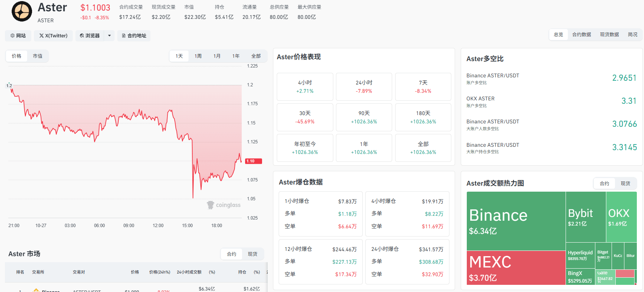This screenshot has width=644, height=292.
Task: Click the 24小时爆仓 liquidation card
Action: (407, 262)
